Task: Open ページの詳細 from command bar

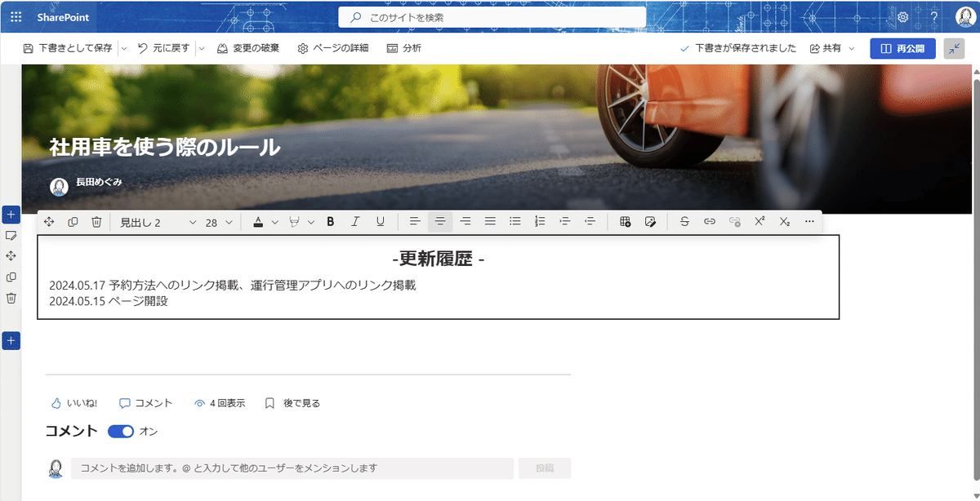Action: tap(332, 48)
